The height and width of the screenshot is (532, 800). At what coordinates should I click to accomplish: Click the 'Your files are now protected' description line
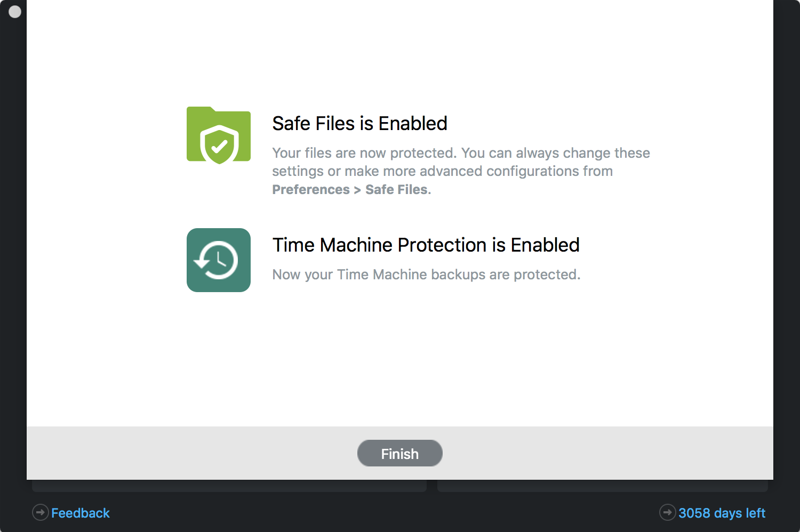coord(461,153)
